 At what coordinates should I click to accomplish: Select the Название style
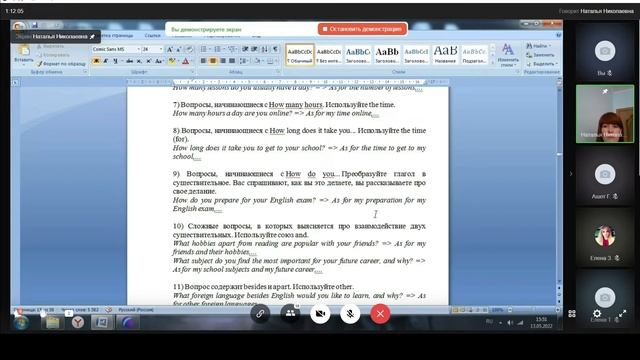[445, 55]
